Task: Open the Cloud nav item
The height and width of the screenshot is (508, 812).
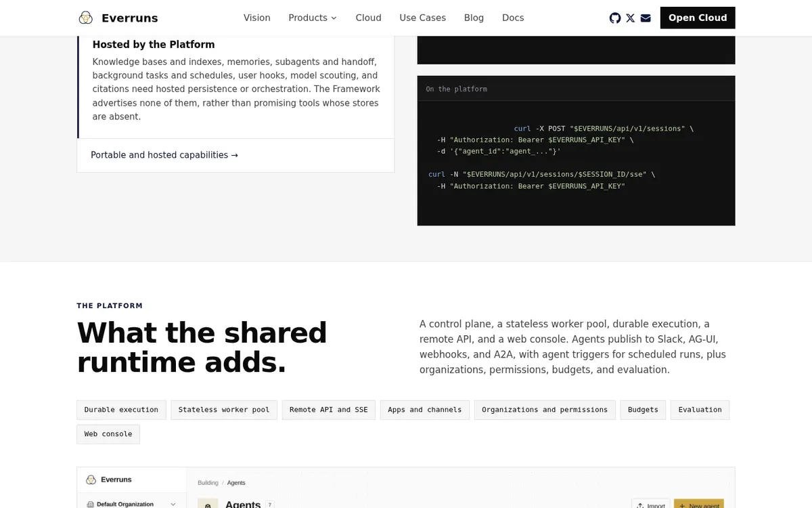Action: click(369, 18)
